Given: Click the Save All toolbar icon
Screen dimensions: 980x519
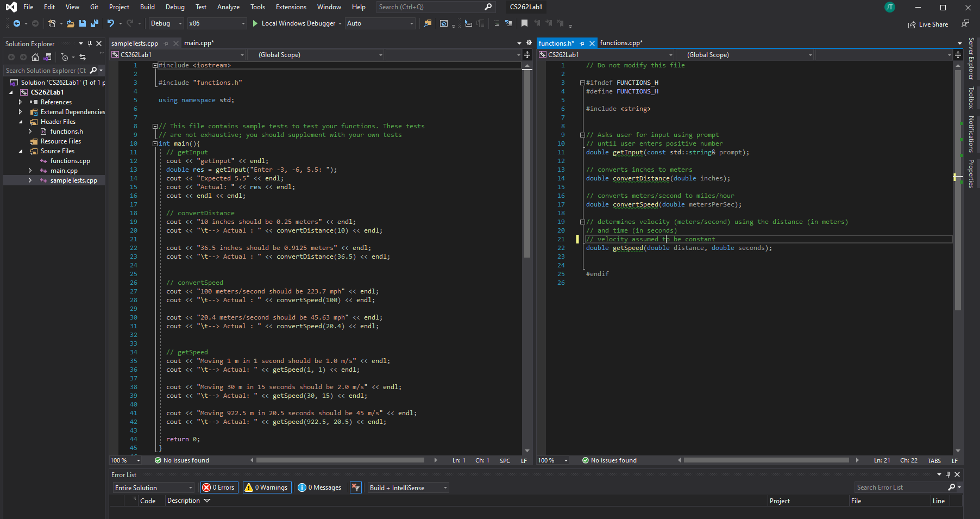Looking at the screenshot, I should (x=94, y=23).
